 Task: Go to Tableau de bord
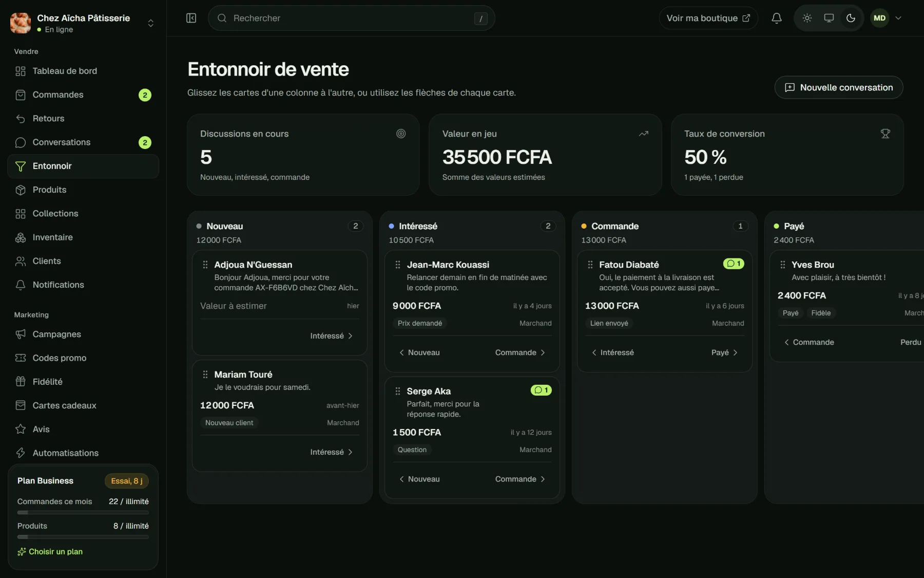[83, 71]
